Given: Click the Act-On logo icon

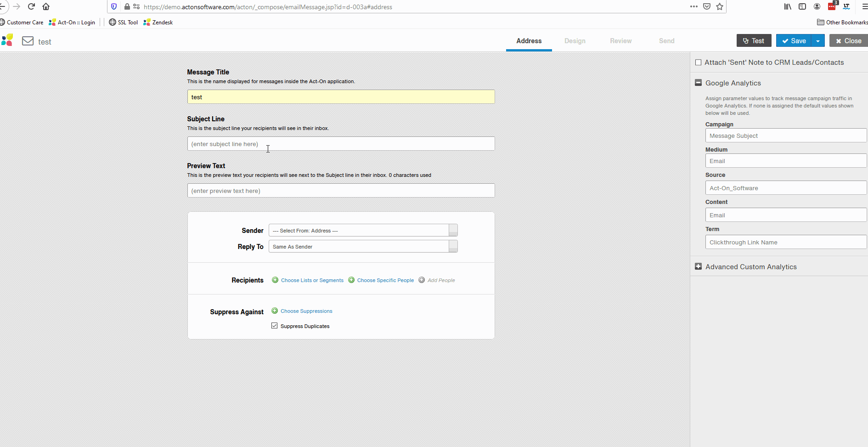Looking at the screenshot, I should coord(7,40).
